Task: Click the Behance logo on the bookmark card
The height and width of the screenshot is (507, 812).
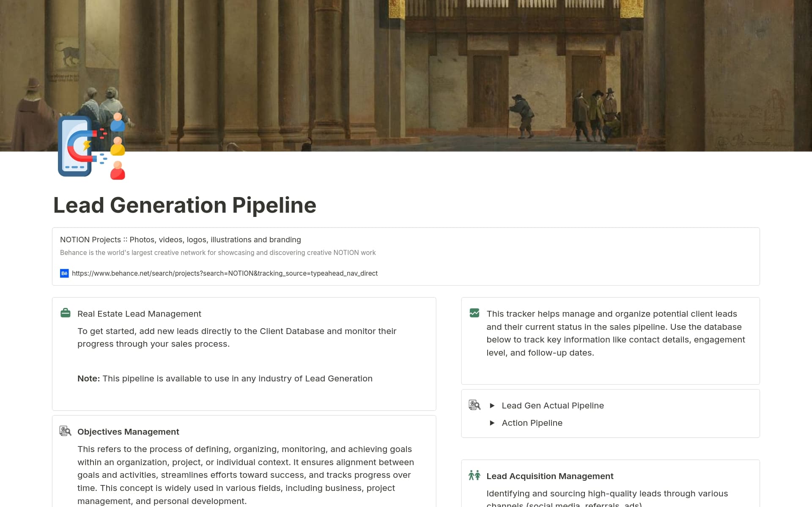Action: click(64, 273)
